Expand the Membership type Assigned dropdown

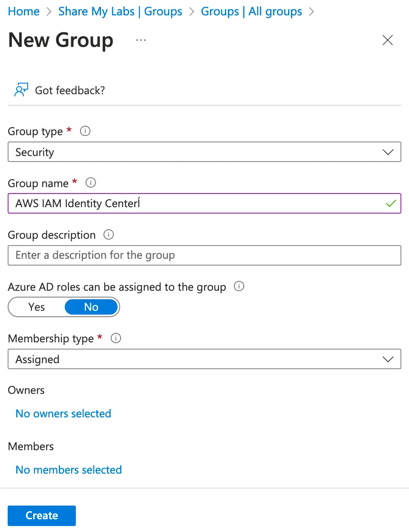(x=204, y=359)
